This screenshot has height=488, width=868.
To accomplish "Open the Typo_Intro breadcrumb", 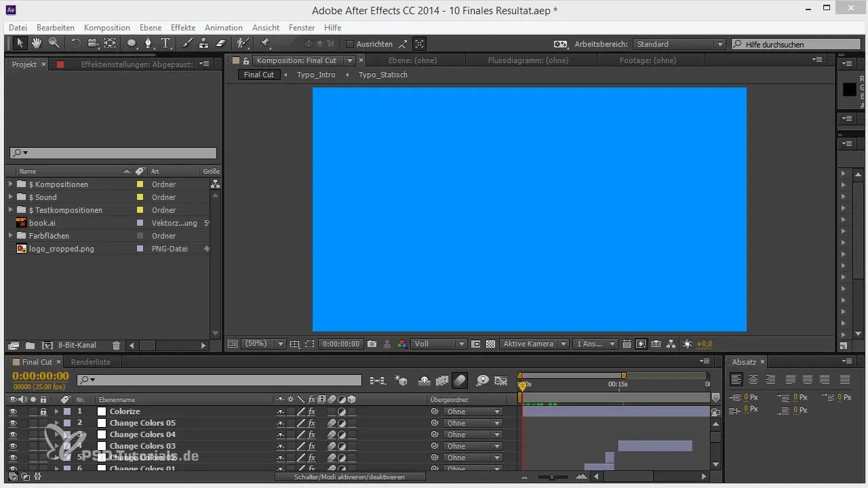I will [316, 75].
